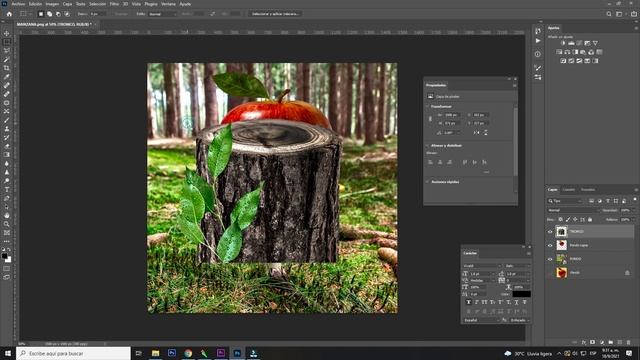Viewport: 640px width, 360px height.
Task: Open the Info panel icon
Action: [538, 54]
